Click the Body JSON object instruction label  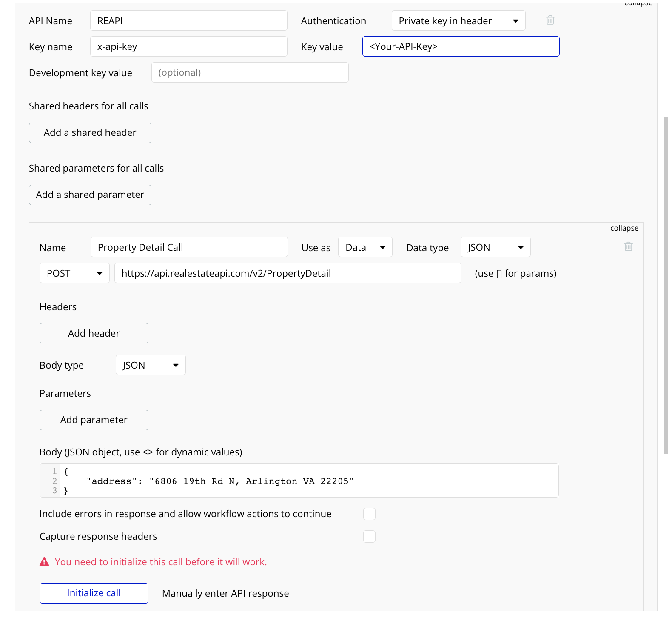click(141, 452)
